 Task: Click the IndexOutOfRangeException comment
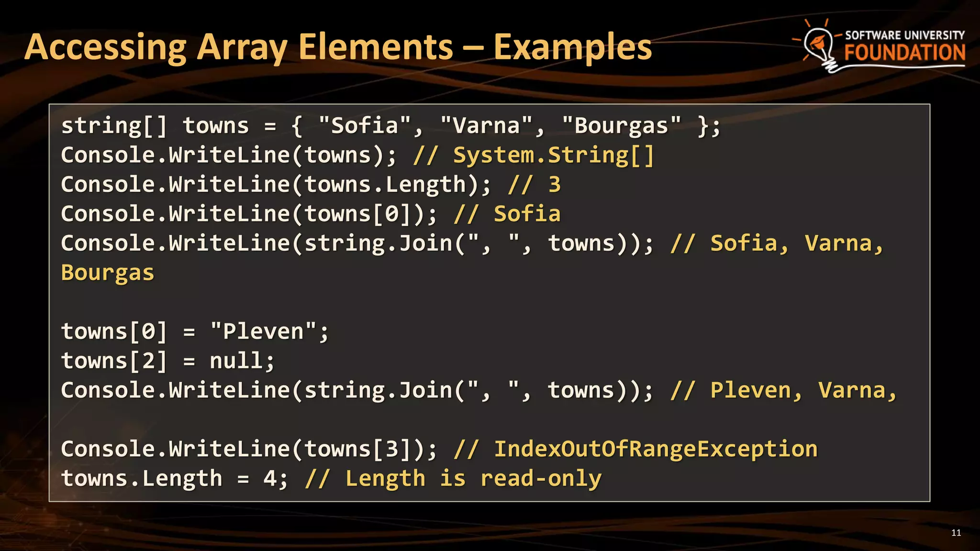pyautogui.click(x=635, y=449)
